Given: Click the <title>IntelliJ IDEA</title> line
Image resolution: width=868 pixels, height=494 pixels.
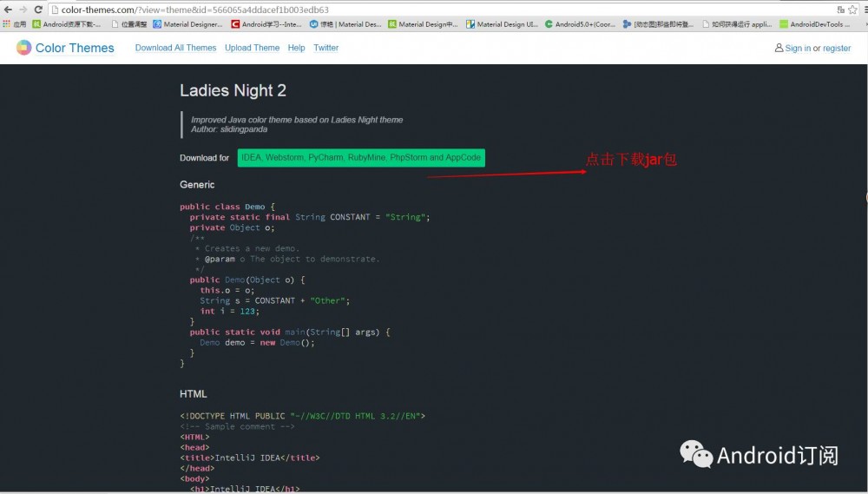Looking at the screenshot, I should (x=250, y=458).
